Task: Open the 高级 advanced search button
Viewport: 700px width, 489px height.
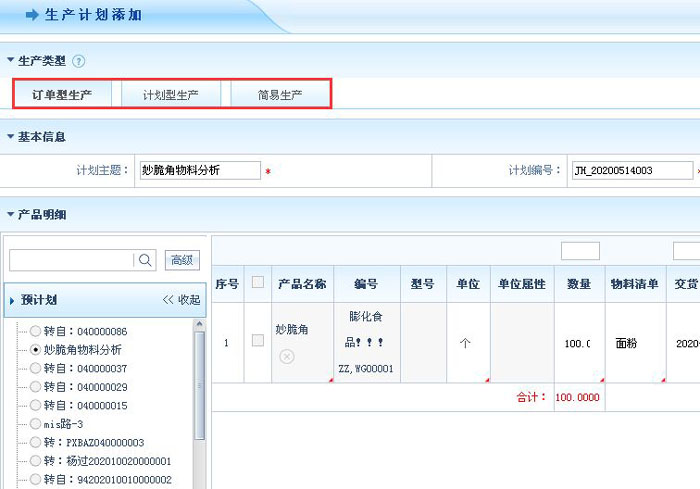Action: pos(181,260)
